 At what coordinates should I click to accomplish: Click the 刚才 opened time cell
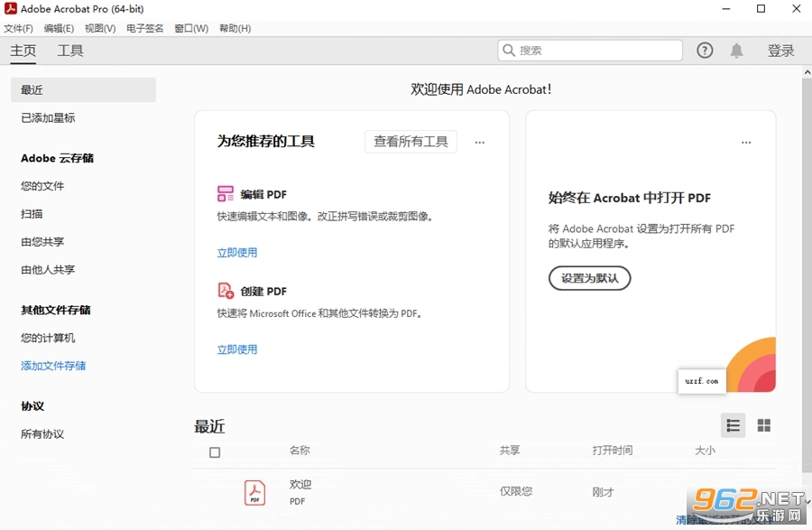pos(604,492)
